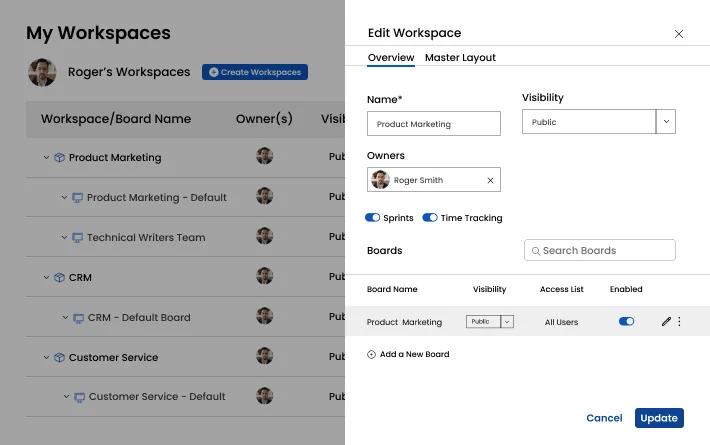Screen dimensions: 710x445
Task: Click Roger's profile avatar near Roger's Workspaces
Action: coord(42,72)
